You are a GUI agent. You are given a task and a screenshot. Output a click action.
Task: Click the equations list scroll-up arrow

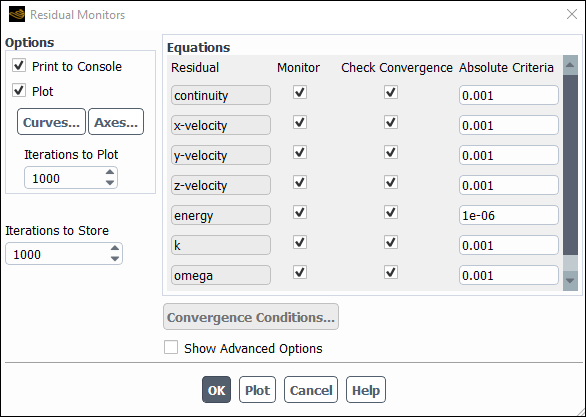click(570, 65)
